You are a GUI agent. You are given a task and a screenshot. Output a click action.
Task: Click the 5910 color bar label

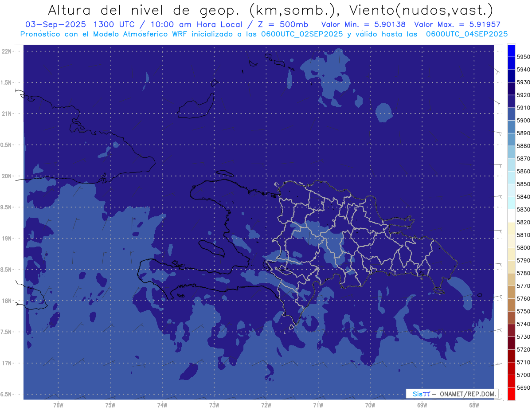(524, 108)
